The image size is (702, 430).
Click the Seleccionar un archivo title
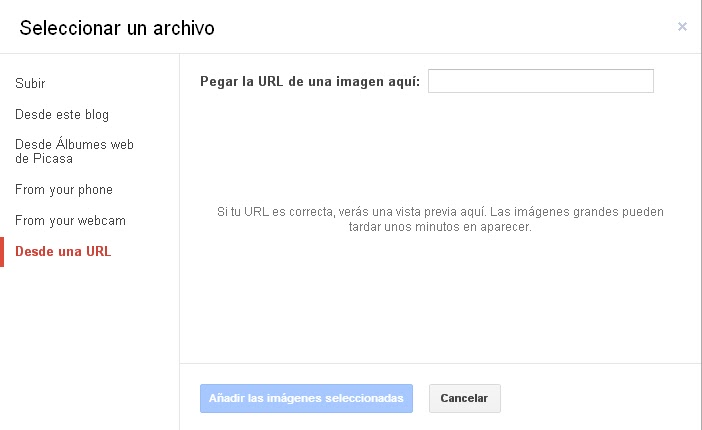click(x=117, y=28)
